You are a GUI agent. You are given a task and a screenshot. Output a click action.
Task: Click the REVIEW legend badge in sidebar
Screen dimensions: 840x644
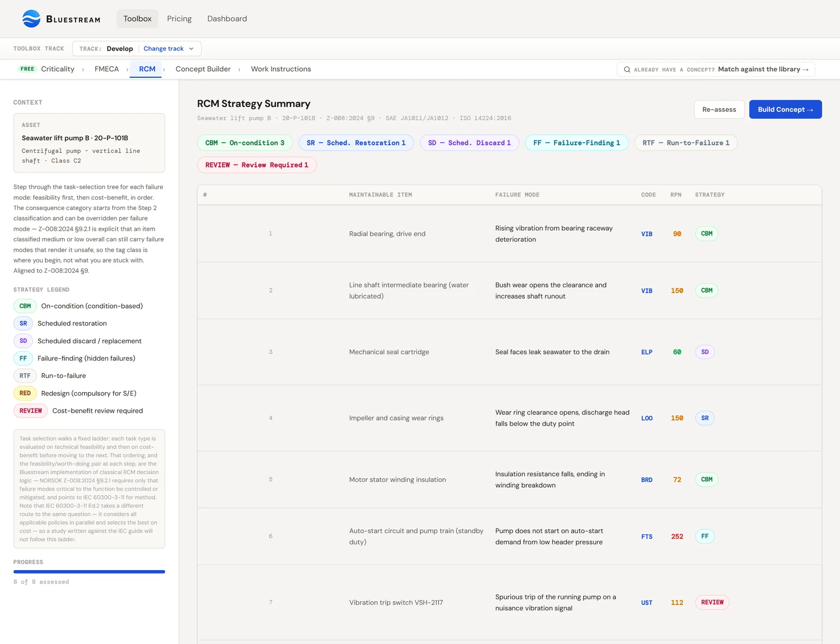pos(31,410)
